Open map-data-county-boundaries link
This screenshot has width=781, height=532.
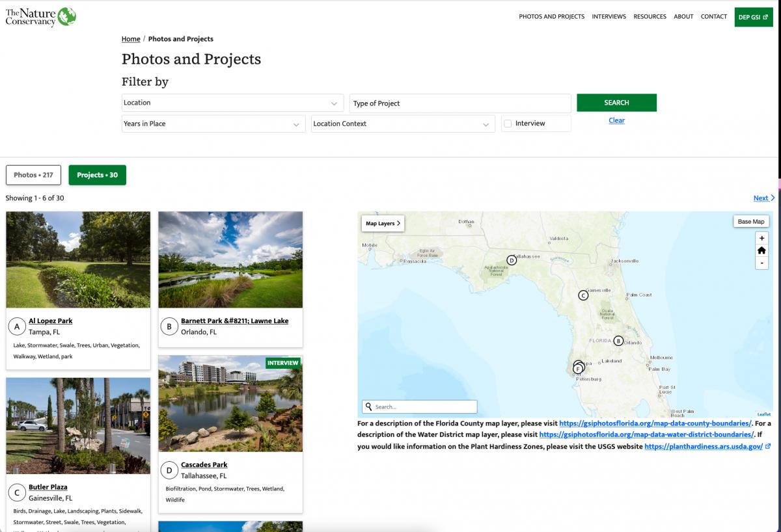655,423
